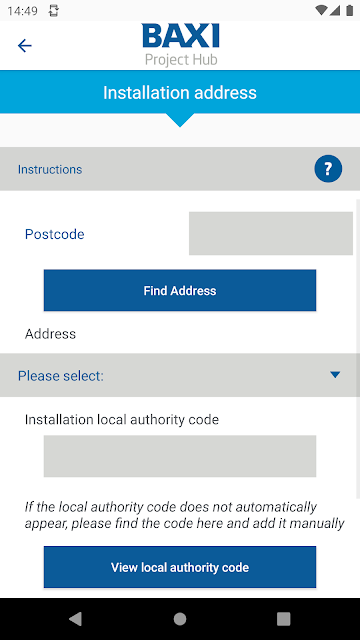The width and height of the screenshot is (360, 640).
Task: Open the instructions help question mark icon
Action: tap(328, 169)
